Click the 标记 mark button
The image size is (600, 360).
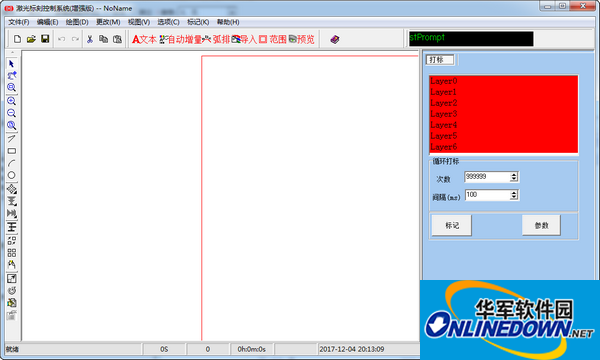452,225
